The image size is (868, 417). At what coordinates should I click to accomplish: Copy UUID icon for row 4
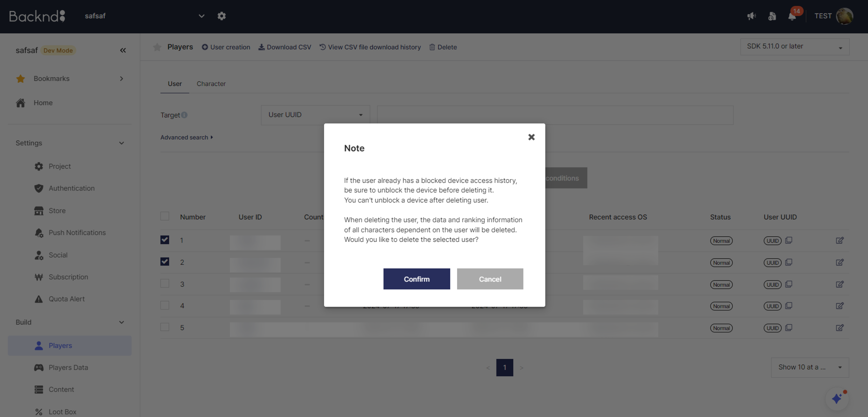(788, 306)
